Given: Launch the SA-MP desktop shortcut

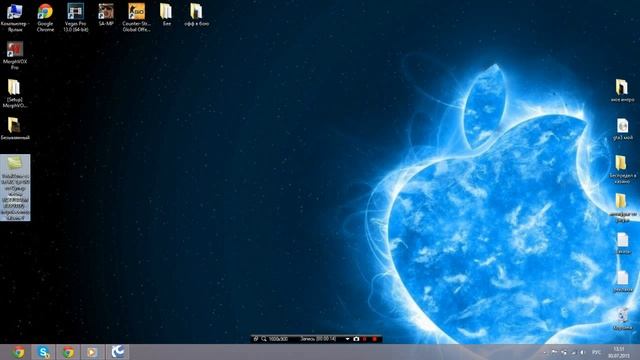Looking at the screenshot, I should (106, 16).
